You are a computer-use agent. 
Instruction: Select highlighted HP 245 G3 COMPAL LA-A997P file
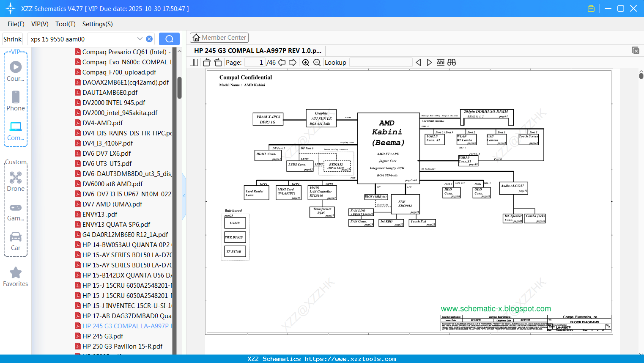(x=123, y=326)
